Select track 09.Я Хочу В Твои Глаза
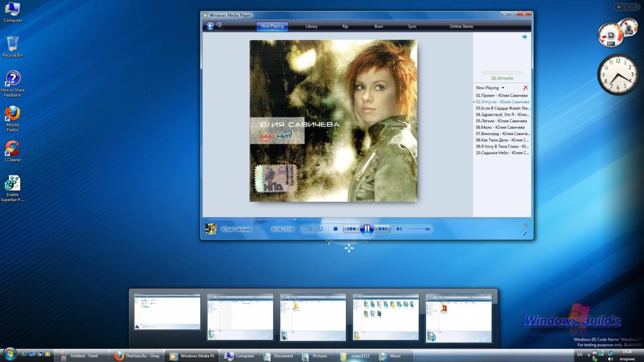644x362 pixels. point(503,146)
